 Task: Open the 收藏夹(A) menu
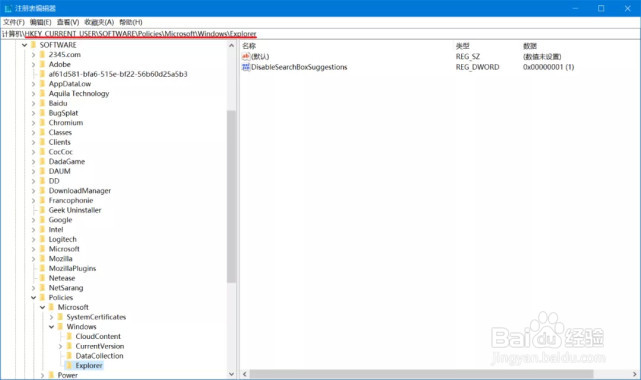(99, 22)
